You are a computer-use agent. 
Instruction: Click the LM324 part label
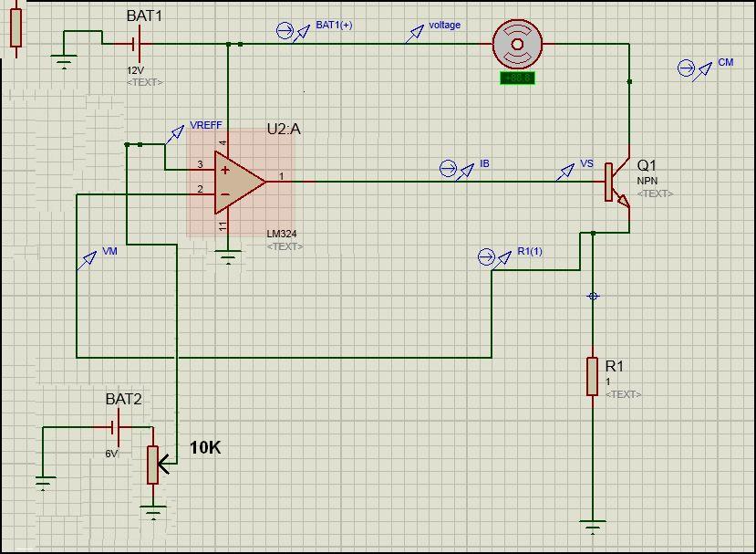(282, 234)
